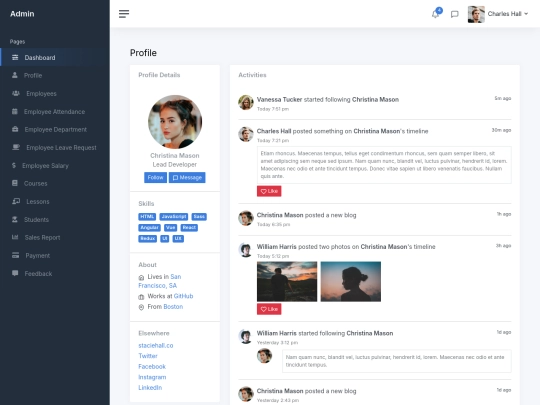Viewport: 540px width, 405px height.
Task: Click '30m ago' timestamp on Charles Hall post
Action: click(x=501, y=130)
